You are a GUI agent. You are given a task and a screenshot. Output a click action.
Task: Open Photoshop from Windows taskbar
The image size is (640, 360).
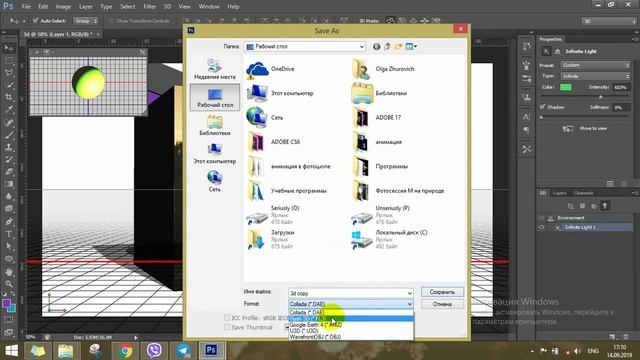click(x=211, y=350)
